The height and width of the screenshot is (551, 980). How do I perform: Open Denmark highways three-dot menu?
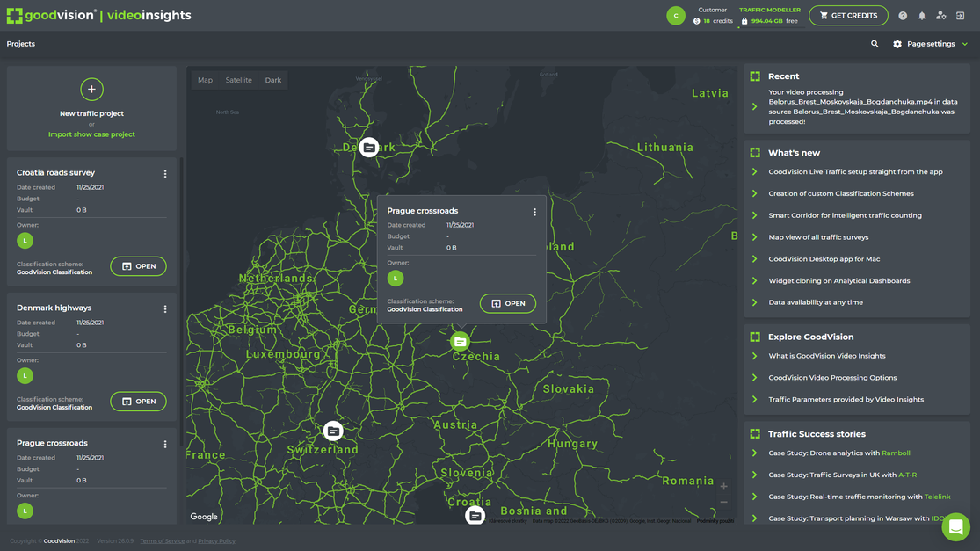point(165,308)
